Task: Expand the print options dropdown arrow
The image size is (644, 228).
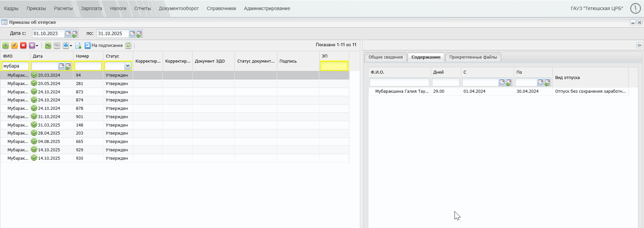Action: [x=71, y=46]
